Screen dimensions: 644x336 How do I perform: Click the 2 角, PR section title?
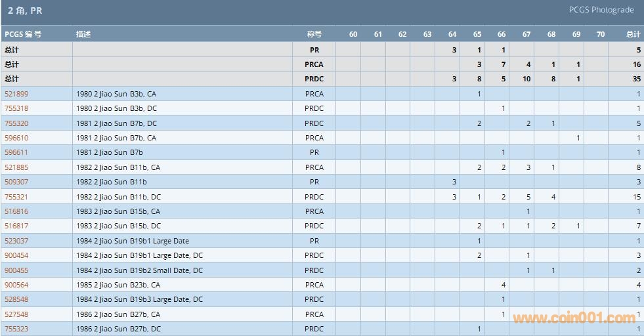(x=25, y=10)
